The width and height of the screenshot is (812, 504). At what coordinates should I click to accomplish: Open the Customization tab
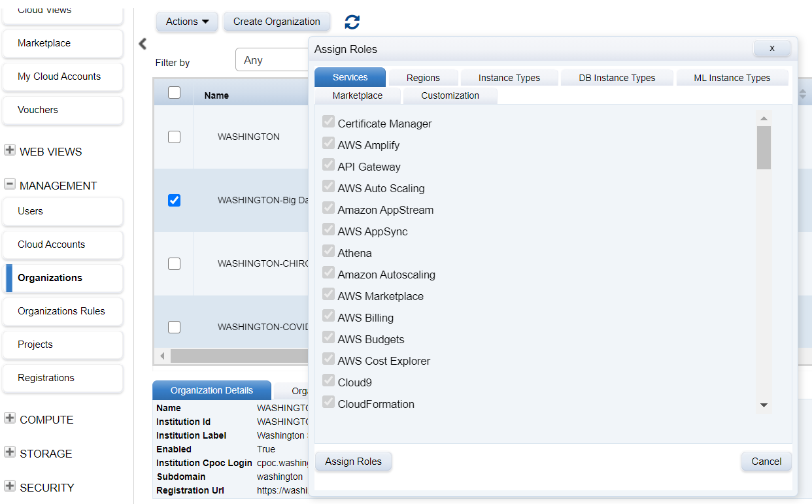click(x=450, y=95)
